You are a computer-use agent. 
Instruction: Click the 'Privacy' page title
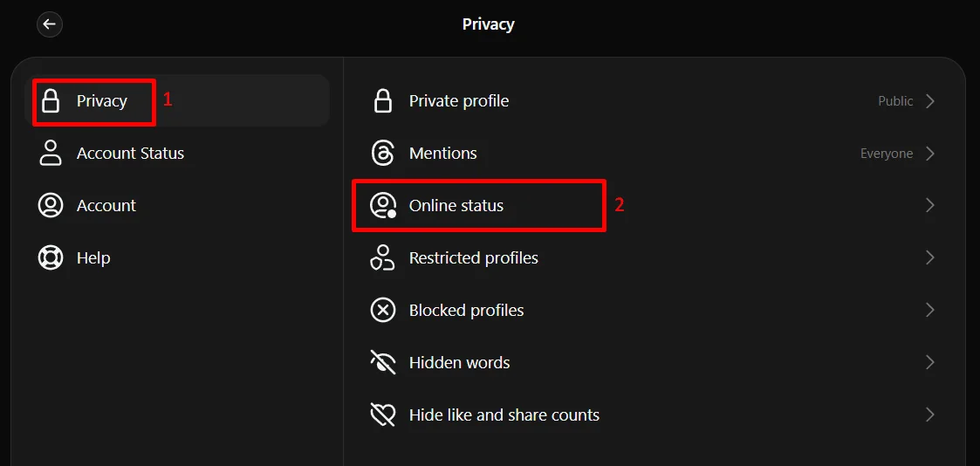(488, 25)
